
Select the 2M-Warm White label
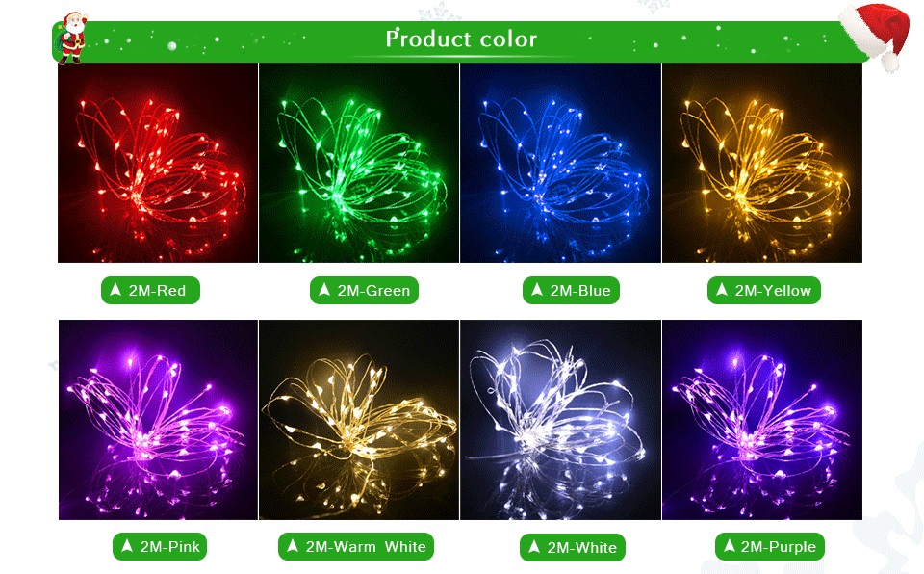pyautogui.click(x=356, y=547)
